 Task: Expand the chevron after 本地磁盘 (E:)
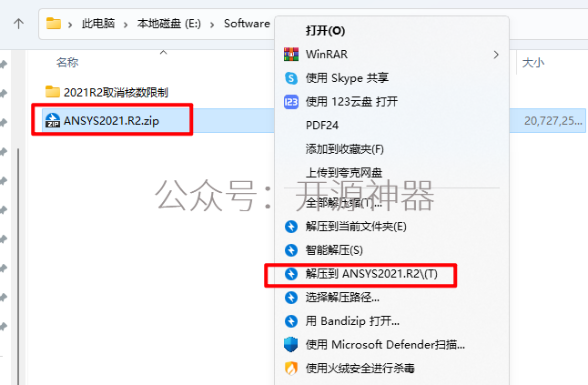click(212, 25)
